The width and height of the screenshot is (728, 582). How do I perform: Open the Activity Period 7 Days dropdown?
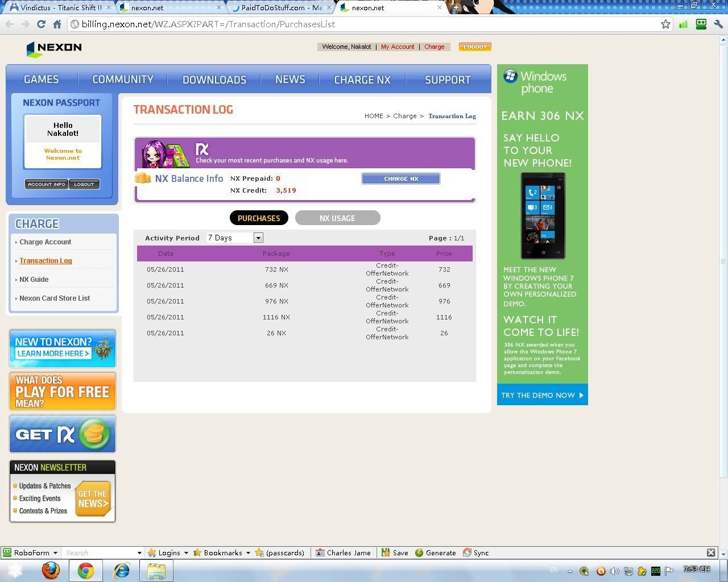235,238
